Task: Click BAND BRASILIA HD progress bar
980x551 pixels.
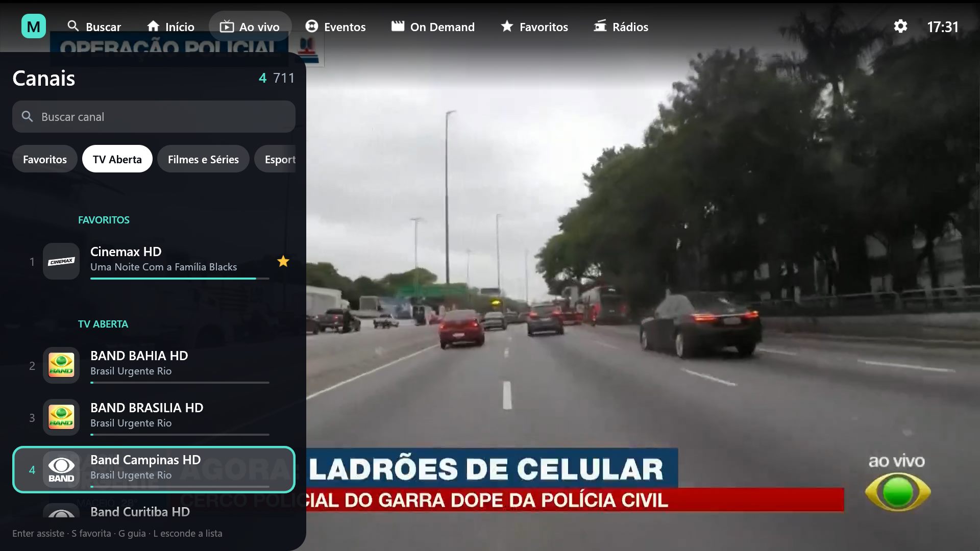Action: click(x=180, y=435)
